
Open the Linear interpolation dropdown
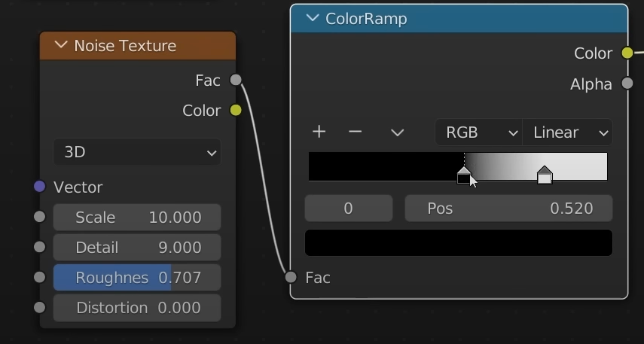coord(567,132)
